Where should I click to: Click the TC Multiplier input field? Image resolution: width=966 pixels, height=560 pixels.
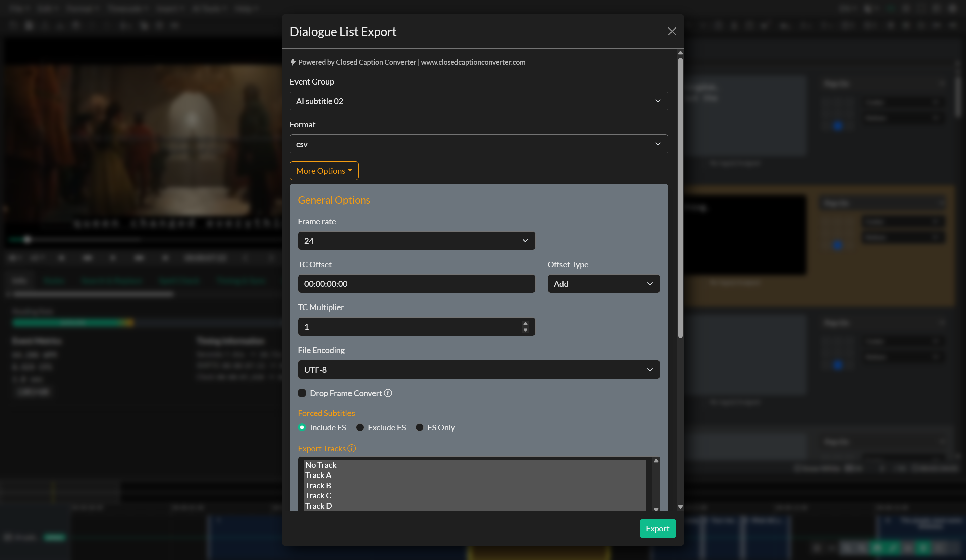(416, 327)
